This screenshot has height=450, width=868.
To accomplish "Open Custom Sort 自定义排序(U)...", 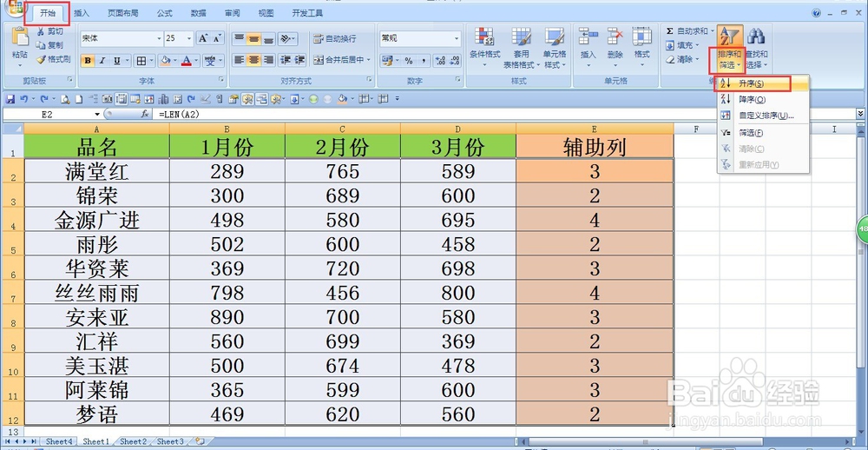I will [x=763, y=116].
